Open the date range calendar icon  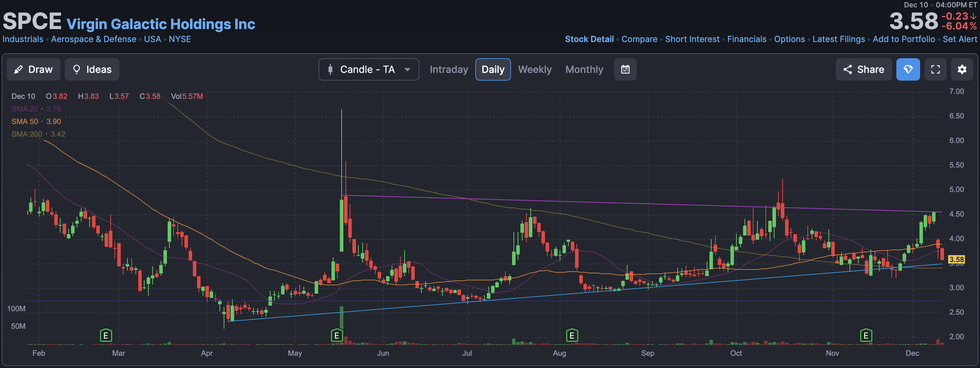point(625,69)
